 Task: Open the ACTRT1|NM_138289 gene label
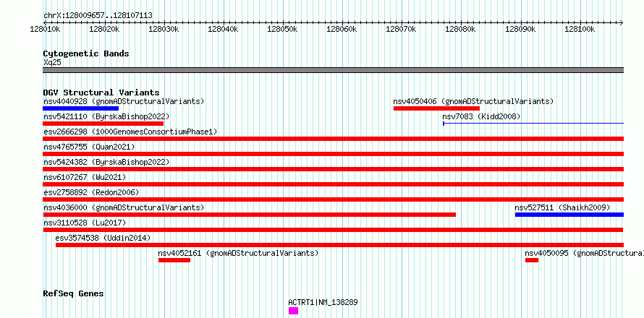(x=323, y=302)
